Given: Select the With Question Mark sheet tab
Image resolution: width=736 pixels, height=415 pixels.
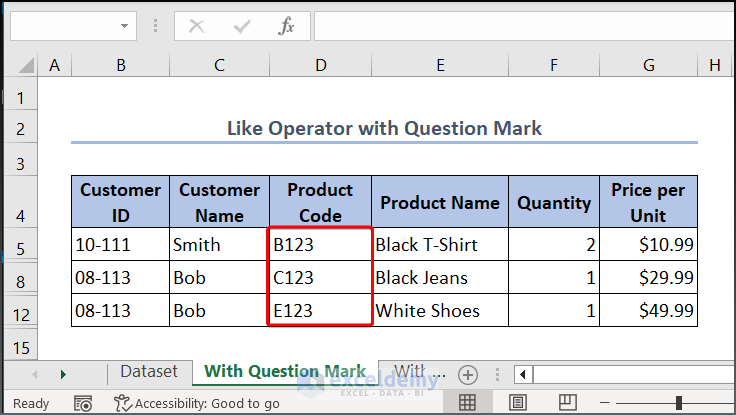Looking at the screenshot, I should [x=285, y=372].
